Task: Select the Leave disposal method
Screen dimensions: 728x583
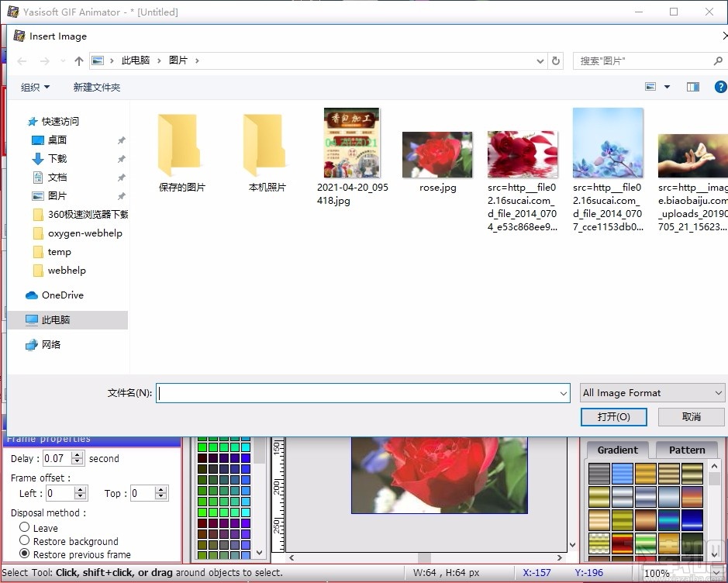Action: [x=24, y=527]
